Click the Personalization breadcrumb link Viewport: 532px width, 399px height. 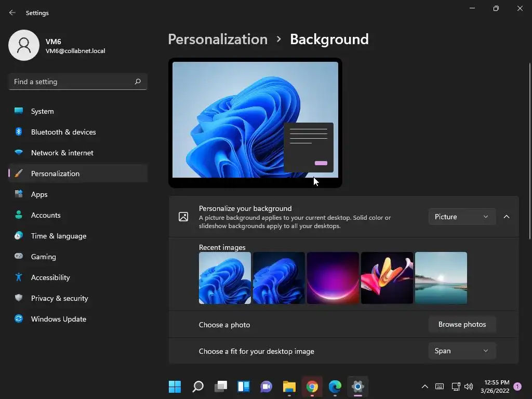[x=218, y=39]
